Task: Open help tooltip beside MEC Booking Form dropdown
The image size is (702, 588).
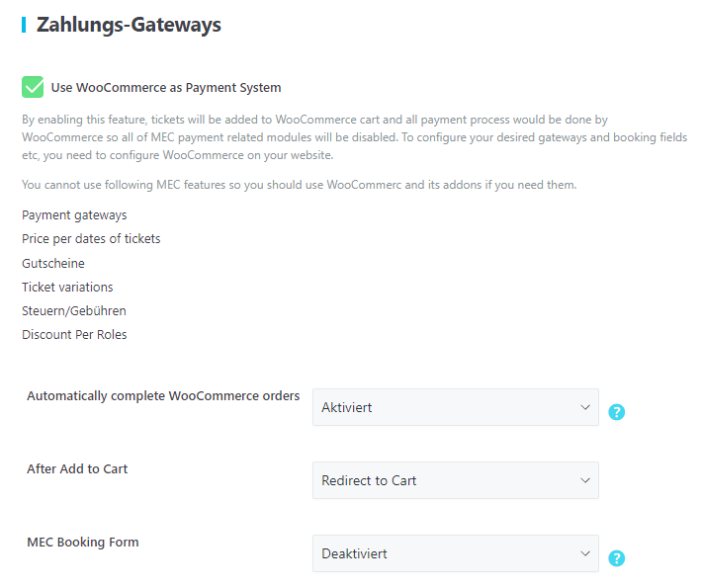Action: coord(616,558)
